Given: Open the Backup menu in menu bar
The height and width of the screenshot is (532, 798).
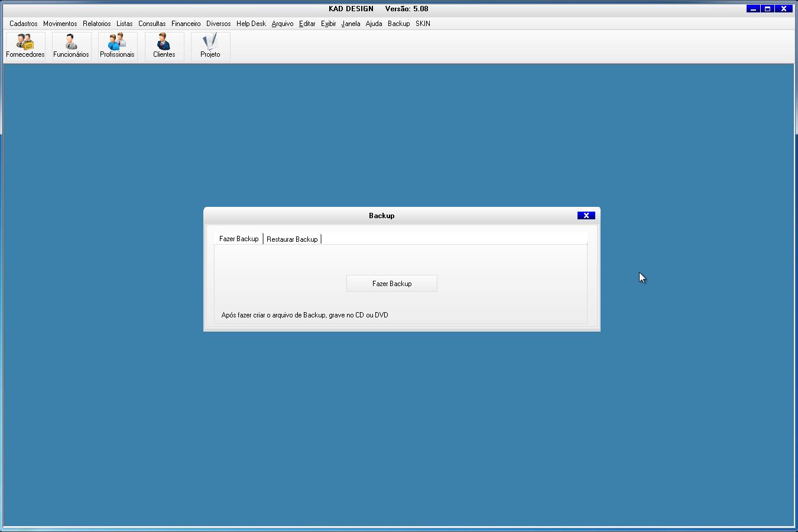Looking at the screenshot, I should (x=398, y=24).
